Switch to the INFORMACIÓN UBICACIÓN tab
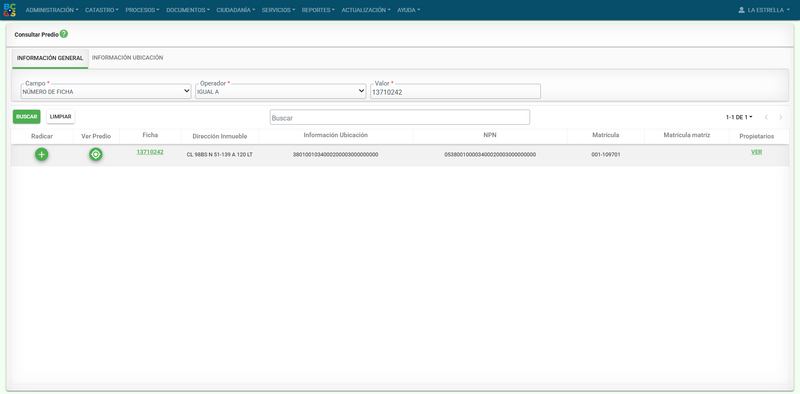 click(x=128, y=58)
